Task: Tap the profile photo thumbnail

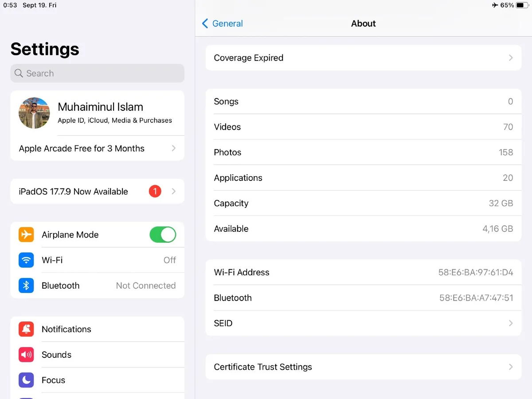Action: [34, 113]
